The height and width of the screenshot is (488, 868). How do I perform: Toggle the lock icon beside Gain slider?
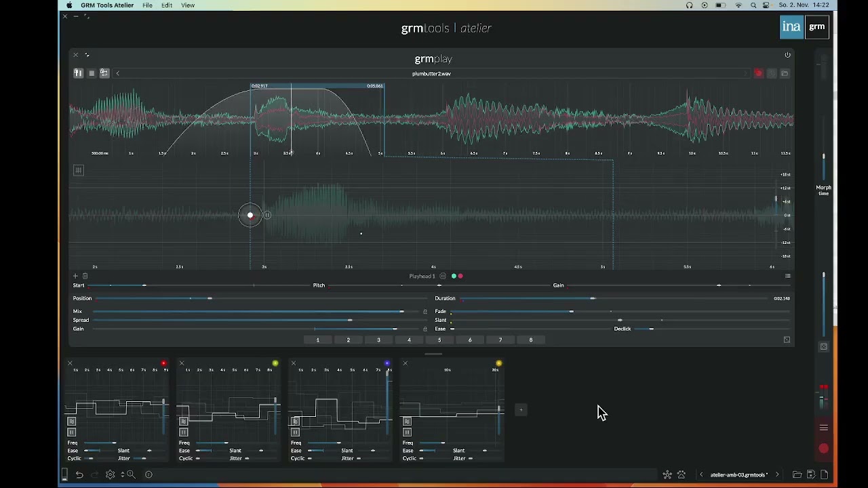(x=425, y=329)
